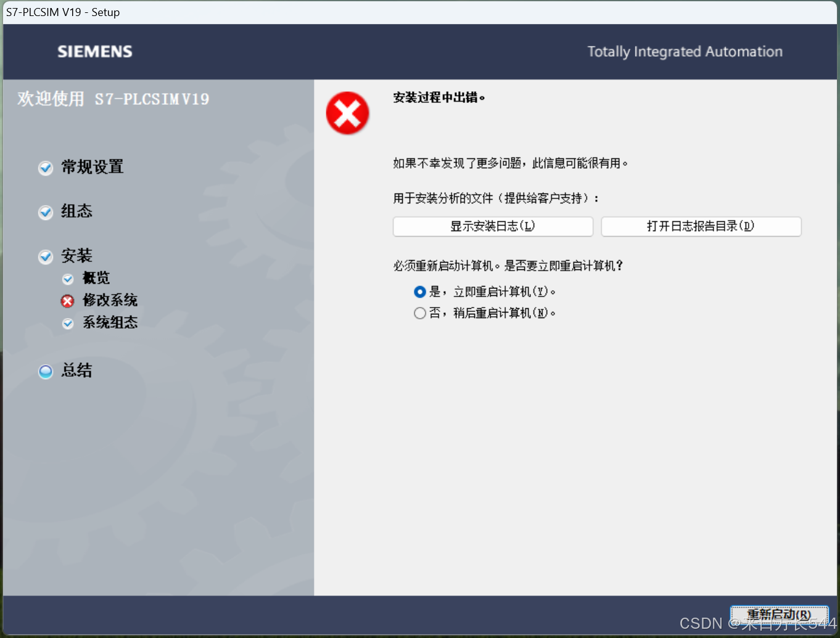840x638 pixels.
Task: Click the SIEMENS logo in header
Action: click(x=95, y=52)
